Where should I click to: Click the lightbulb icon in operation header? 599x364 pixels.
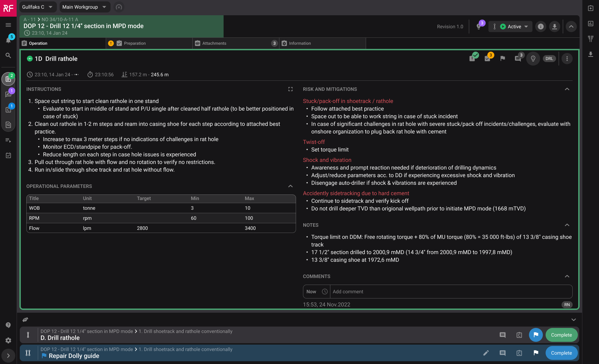[533, 59]
